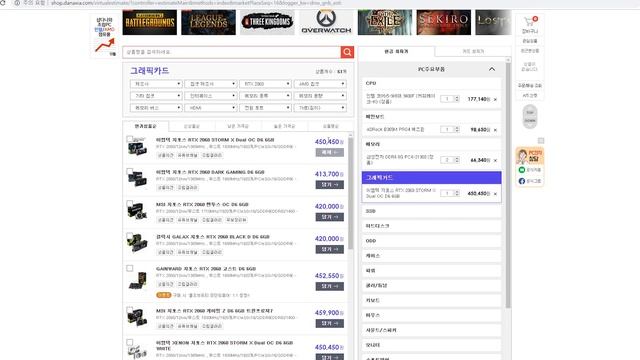Click into the product search input field
Viewport: 640px width, 360px height.
click(231, 52)
